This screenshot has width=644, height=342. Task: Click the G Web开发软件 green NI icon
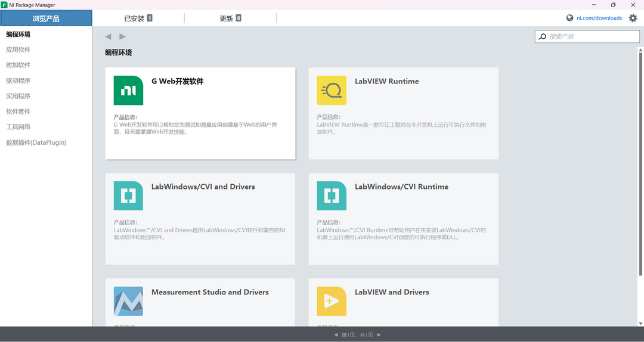128,91
